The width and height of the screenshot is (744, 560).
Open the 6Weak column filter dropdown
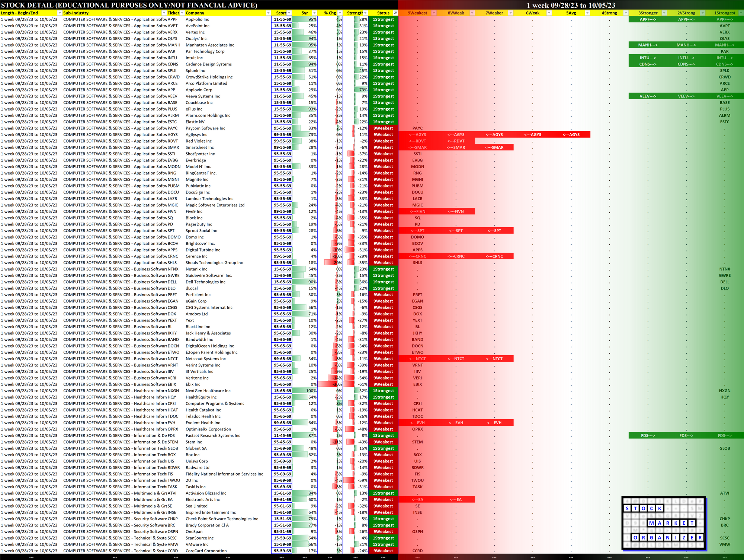click(x=549, y=13)
